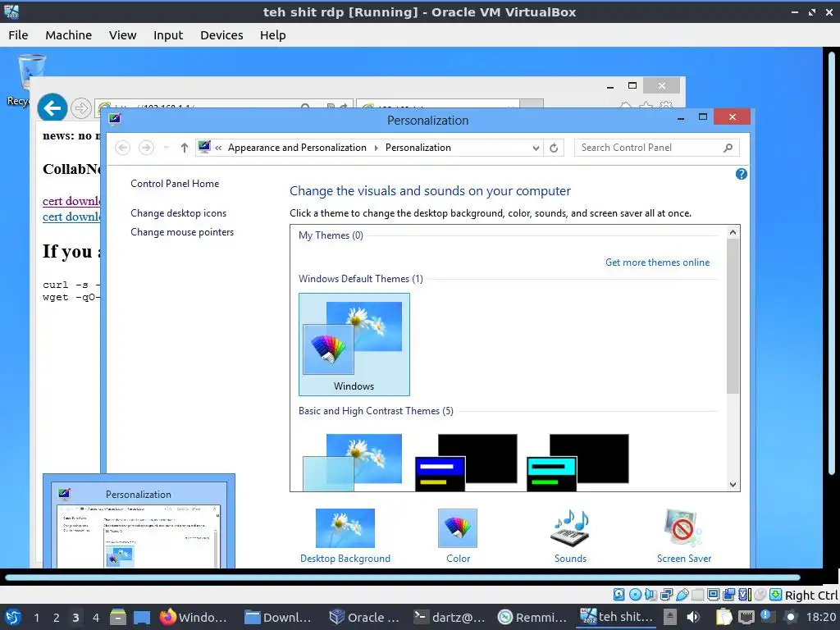Click the VirtualBox optical disk indicator
The image size is (840, 630).
(x=636, y=594)
